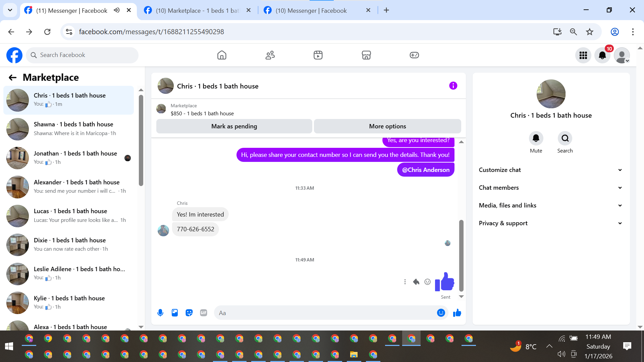The width and height of the screenshot is (644, 362).
Task: Open emoji picker in message box
Action: tap(441, 313)
